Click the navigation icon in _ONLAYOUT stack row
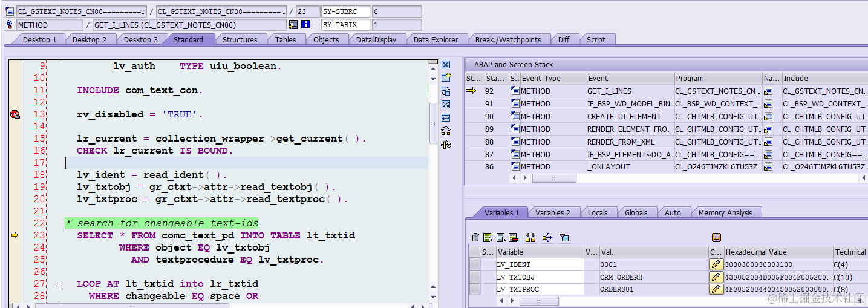Viewport: 868px width, 308px height. pyautogui.click(x=768, y=167)
